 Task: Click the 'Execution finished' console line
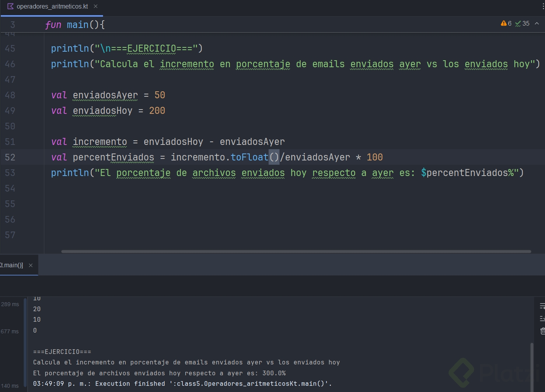click(182, 384)
